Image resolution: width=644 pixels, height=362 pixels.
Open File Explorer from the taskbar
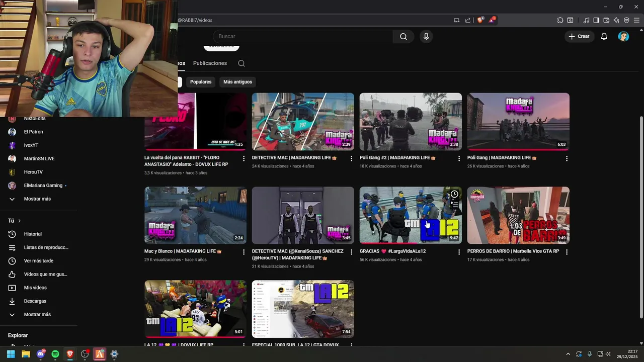(x=26, y=354)
